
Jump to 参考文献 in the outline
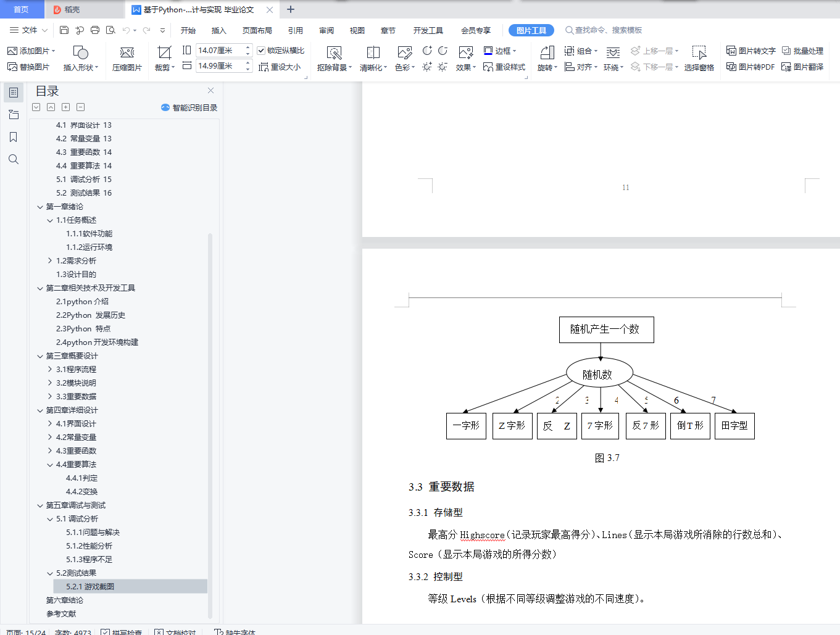61,614
